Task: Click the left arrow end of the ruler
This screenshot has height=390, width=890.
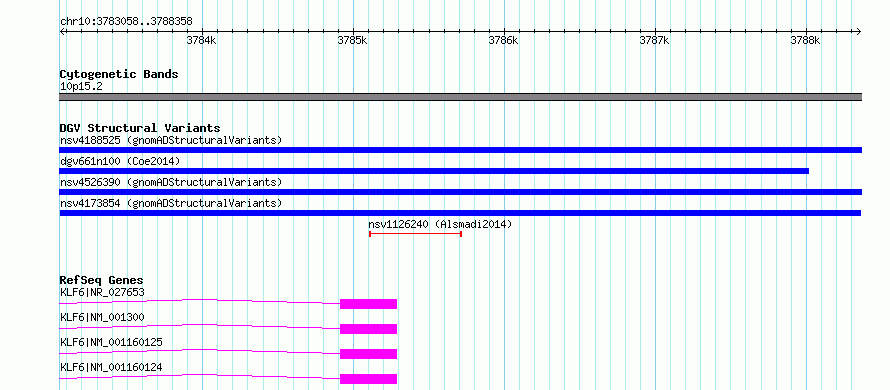Action: point(62,31)
